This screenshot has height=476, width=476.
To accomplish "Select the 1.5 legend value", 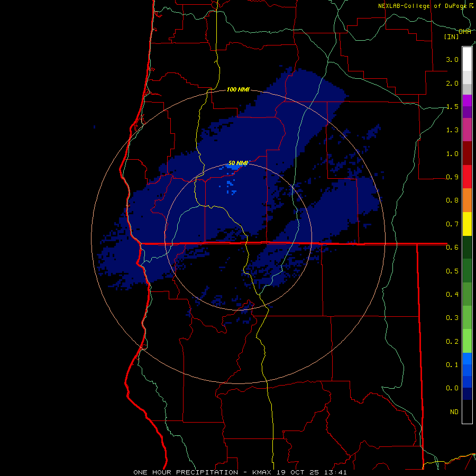I will [x=452, y=106].
